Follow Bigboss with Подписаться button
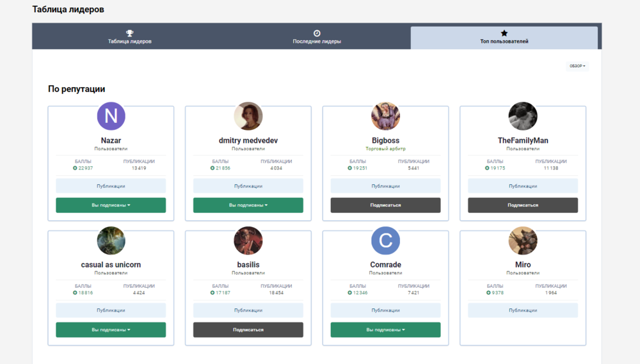This screenshot has width=640, height=364. [x=385, y=205]
